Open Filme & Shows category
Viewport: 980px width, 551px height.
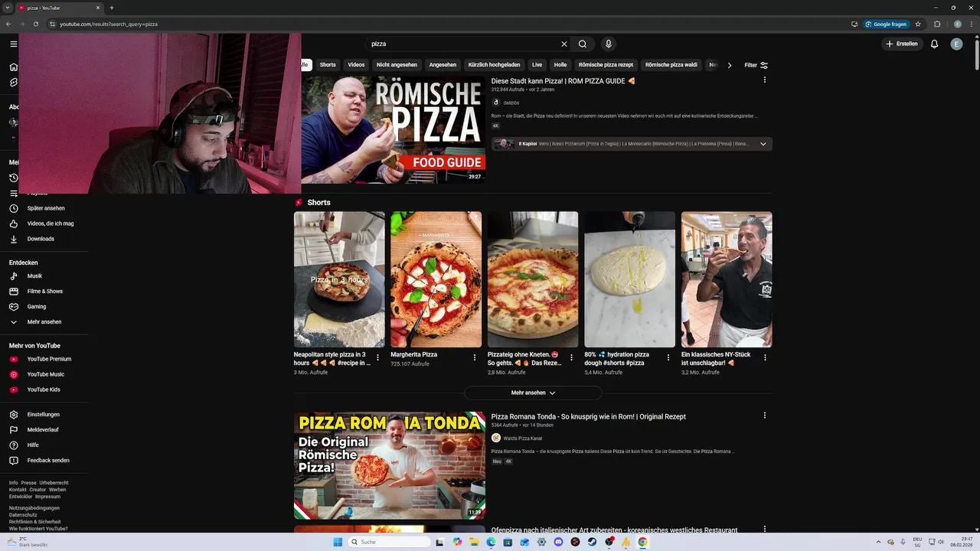(44, 292)
